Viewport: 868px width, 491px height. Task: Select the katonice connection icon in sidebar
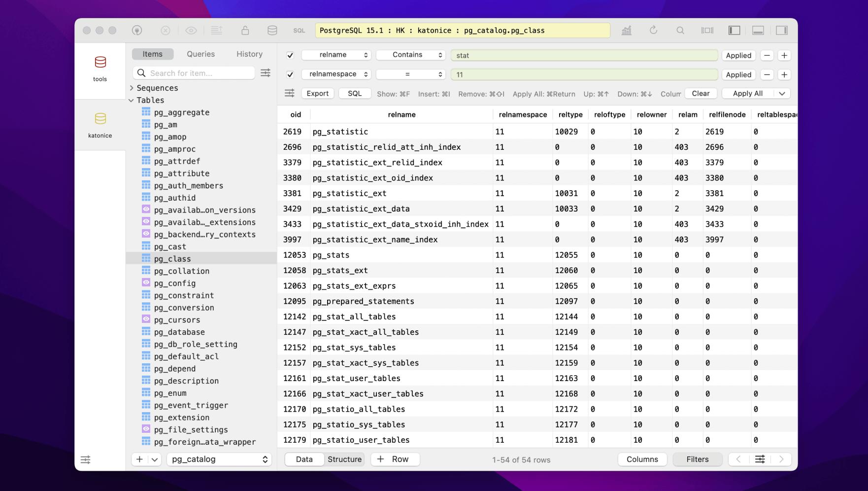[x=100, y=119]
